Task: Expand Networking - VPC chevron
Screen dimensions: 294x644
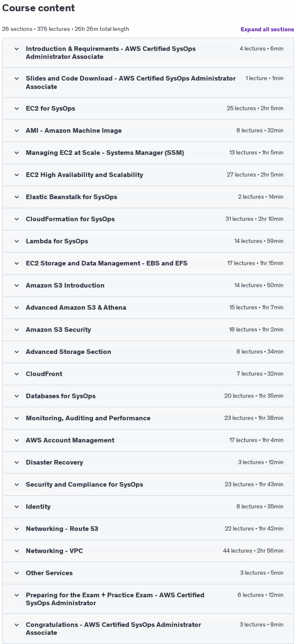Action: coord(17,551)
